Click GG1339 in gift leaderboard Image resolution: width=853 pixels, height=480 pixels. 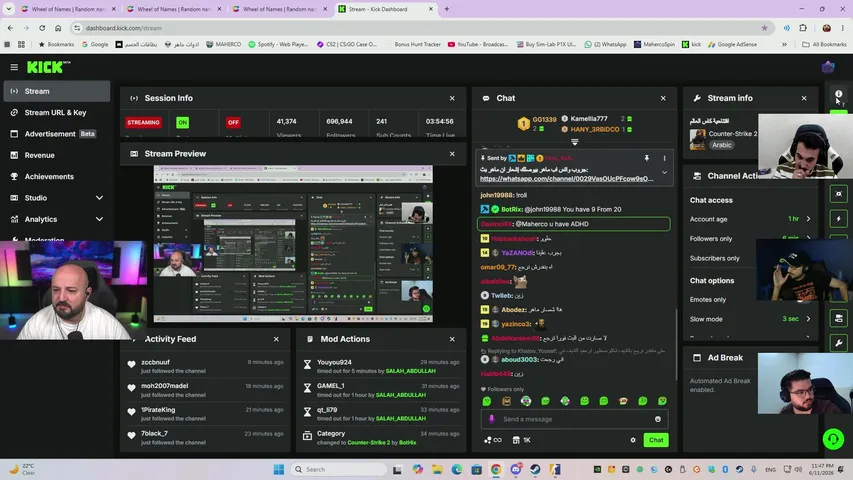[x=544, y=119]
